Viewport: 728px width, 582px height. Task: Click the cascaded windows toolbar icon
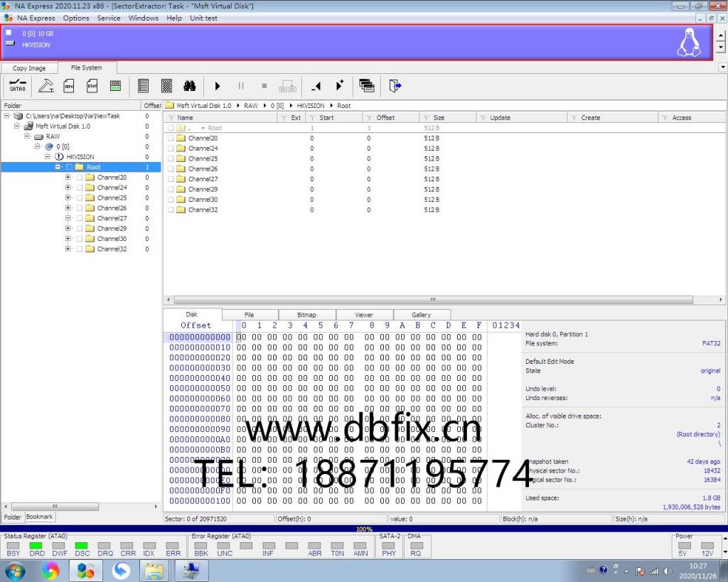366,85
